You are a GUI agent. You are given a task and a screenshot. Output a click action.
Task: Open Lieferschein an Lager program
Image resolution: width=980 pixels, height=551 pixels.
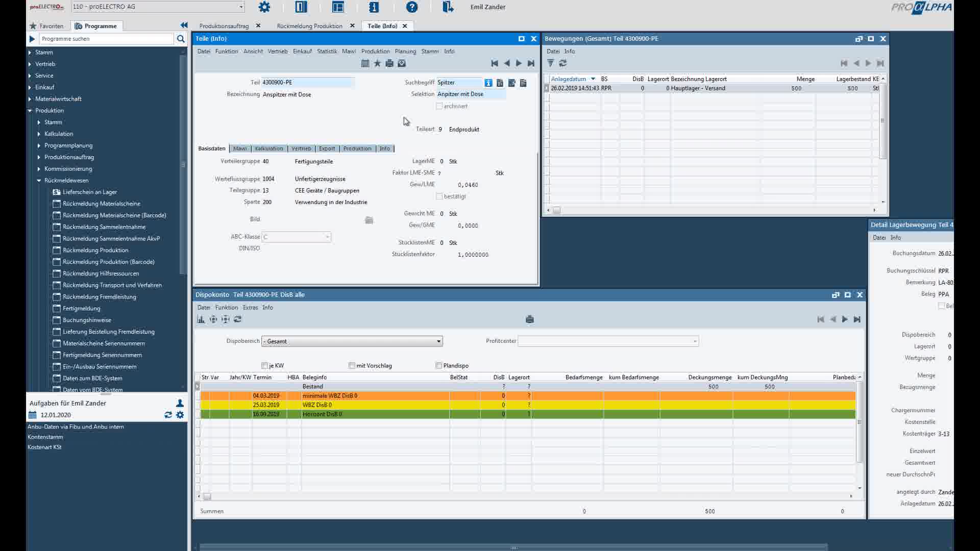click(x=90, y=192)
